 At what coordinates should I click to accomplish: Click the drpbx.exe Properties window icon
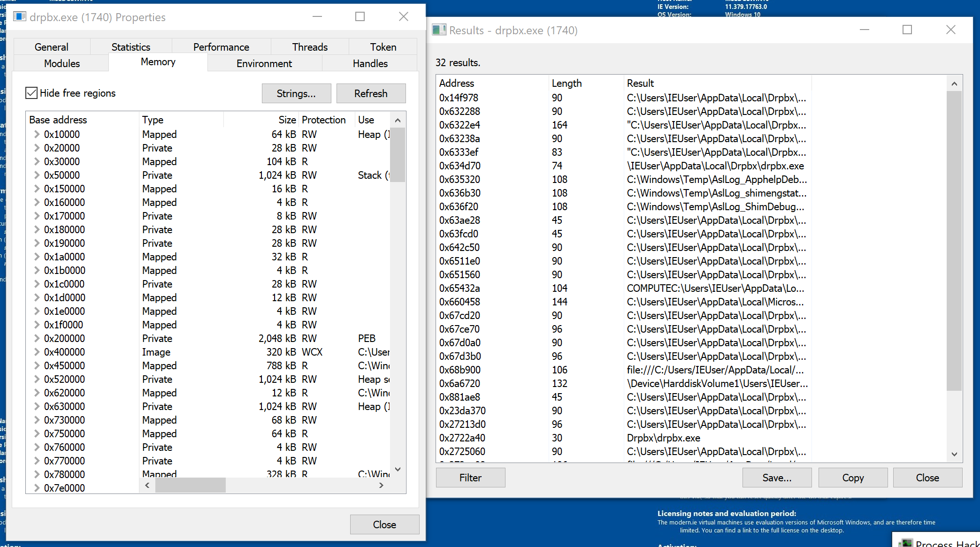pyautogui.click(x=20, y=17)
